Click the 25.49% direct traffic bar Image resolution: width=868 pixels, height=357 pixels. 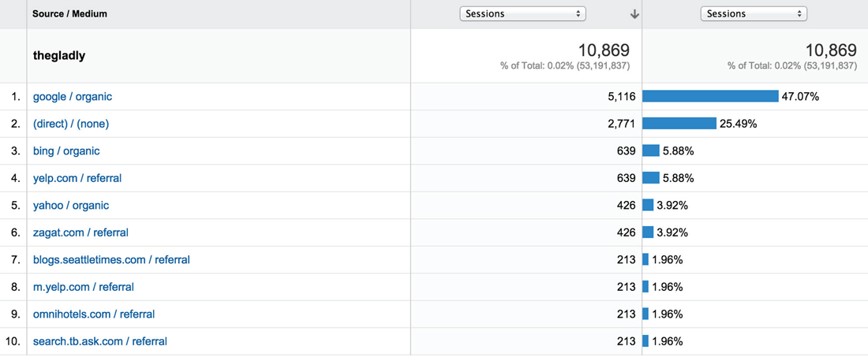pos(679,124)
